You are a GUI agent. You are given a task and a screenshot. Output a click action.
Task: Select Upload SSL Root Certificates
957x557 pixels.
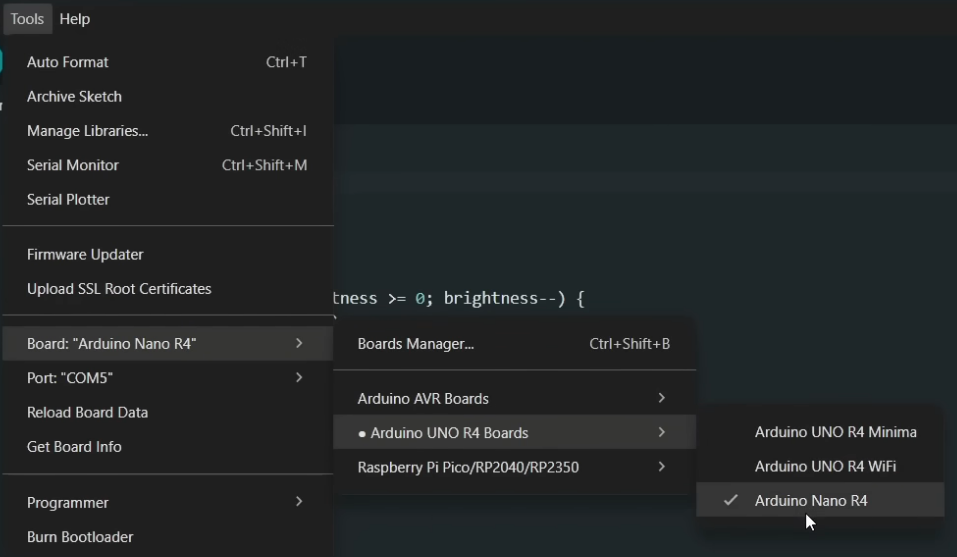pyautogui.click(x=119, y=289)
